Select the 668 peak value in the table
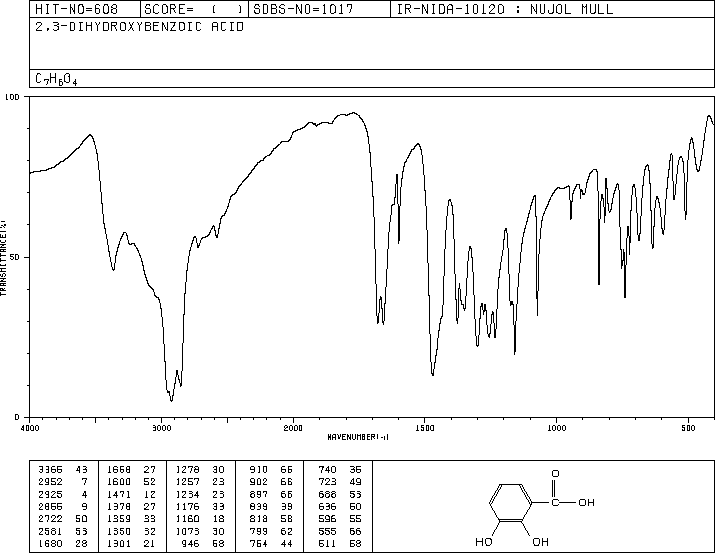 [x=327, y=494]
